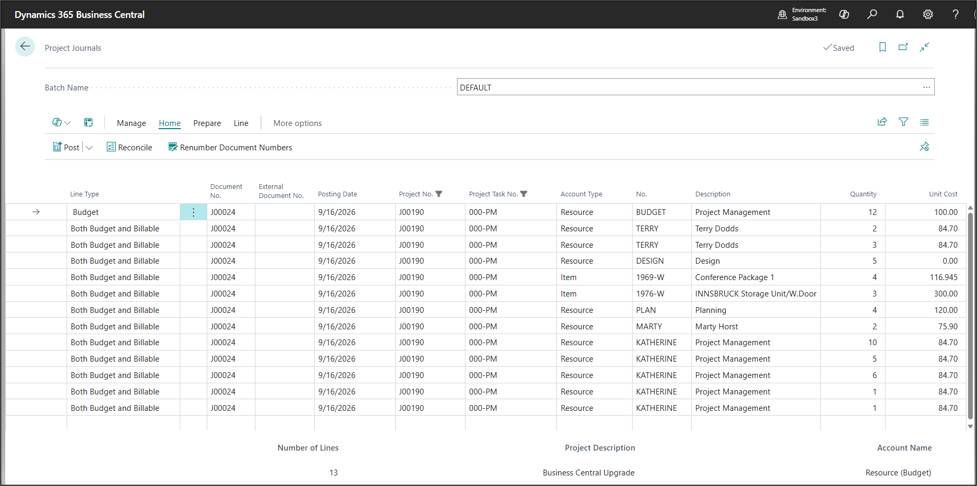Open the search magnifier in the top bar
977x486 pixels.
click(872, 14)
